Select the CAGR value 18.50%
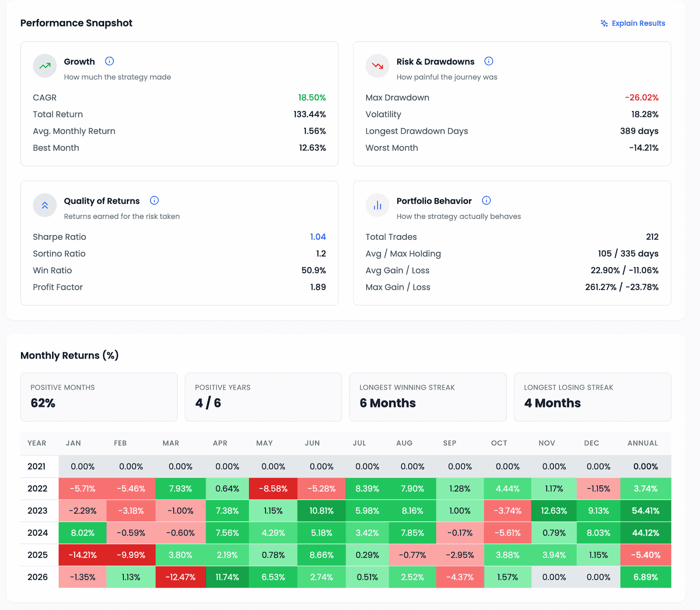Viewport: 700px width, 610px height. click(x=312, y=98)
